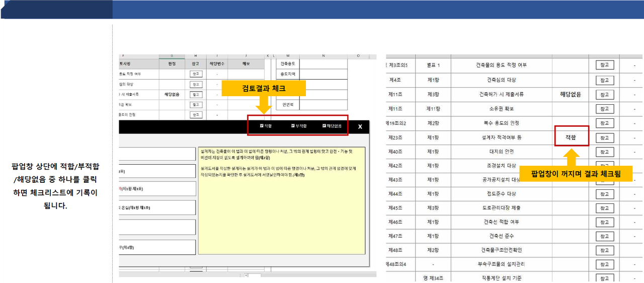Close the popup with the X button
This screenshot has height=283, width=644.
(x=360, y=126)
